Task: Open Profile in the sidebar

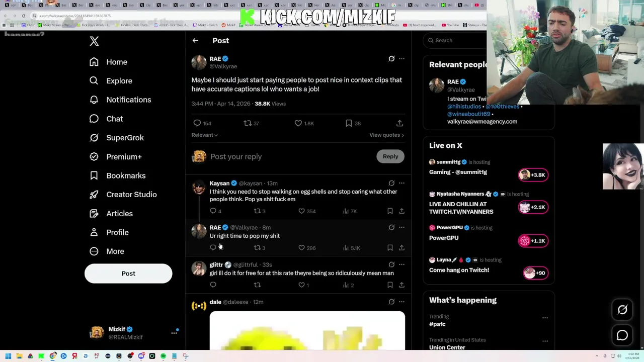Action: click(109, 232)
